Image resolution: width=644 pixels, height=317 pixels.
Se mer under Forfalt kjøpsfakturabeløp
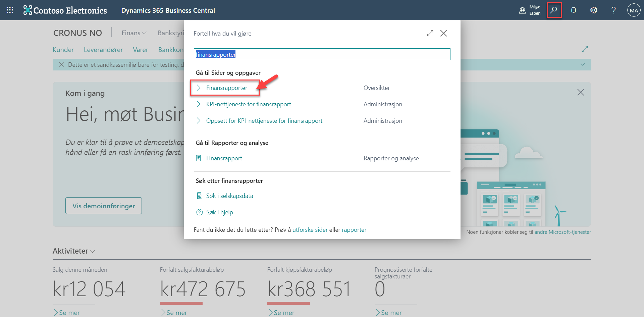pos(281,313)
